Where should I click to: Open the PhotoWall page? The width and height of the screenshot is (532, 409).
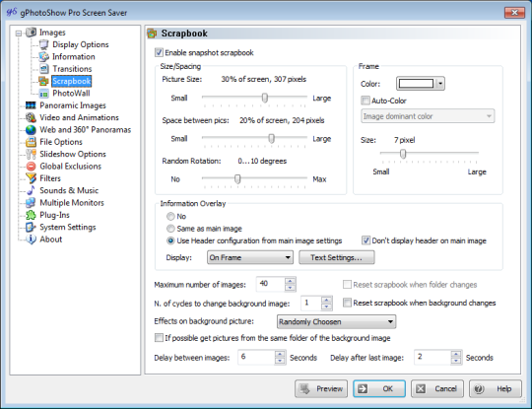point(71,94)
